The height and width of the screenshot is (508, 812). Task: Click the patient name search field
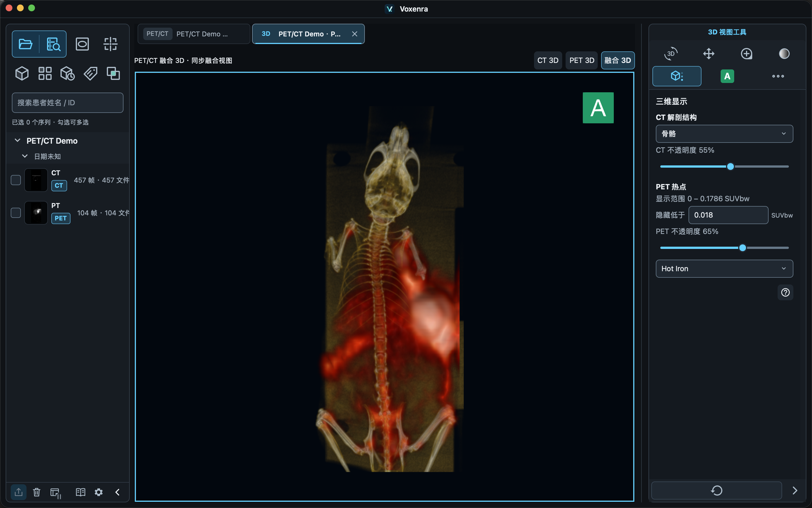click(x=67, y=103)
